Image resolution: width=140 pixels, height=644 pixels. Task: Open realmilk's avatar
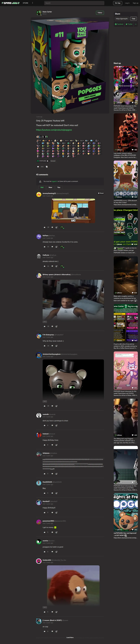39,415
